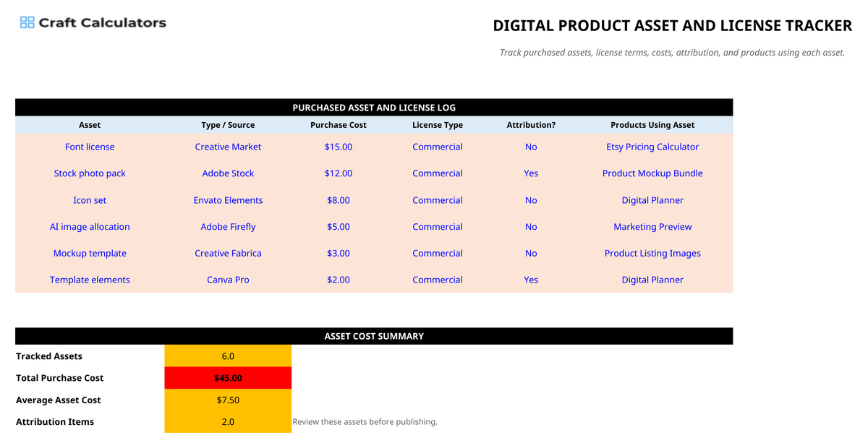The width and height of the screenshot is (868, 448).
Task: Click the 'Asset Cost Summary' banner
Action: (374, 336)
